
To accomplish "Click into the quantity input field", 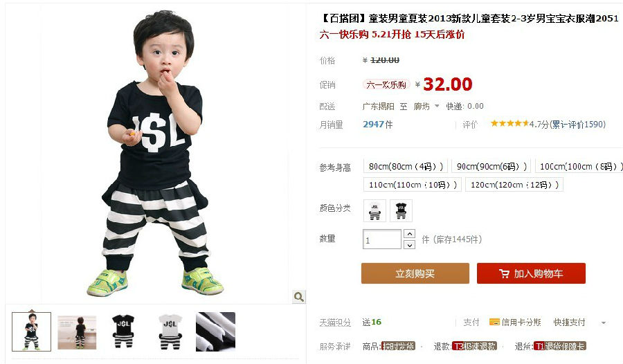I will tap(382, 239).
